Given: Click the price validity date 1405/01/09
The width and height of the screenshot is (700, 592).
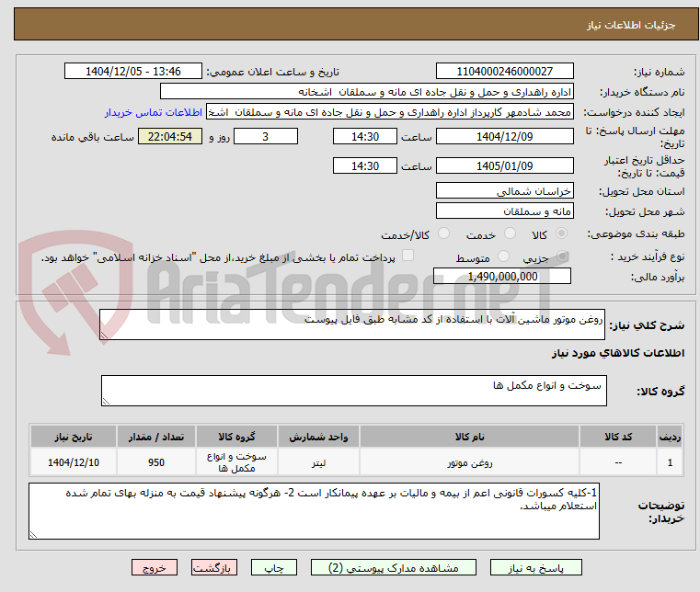Looking at the screenshot, I should click(504, 166).
